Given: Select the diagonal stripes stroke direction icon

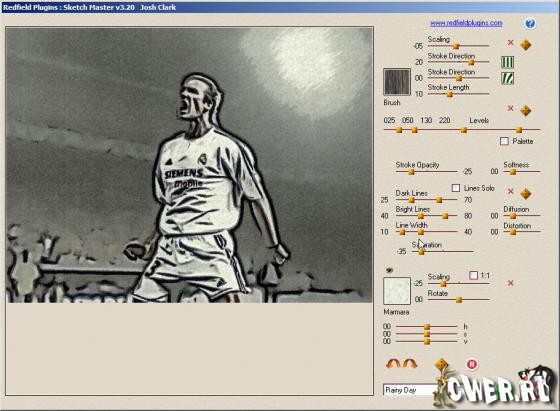Looking at the screenshot, I should tap(508, 78).
